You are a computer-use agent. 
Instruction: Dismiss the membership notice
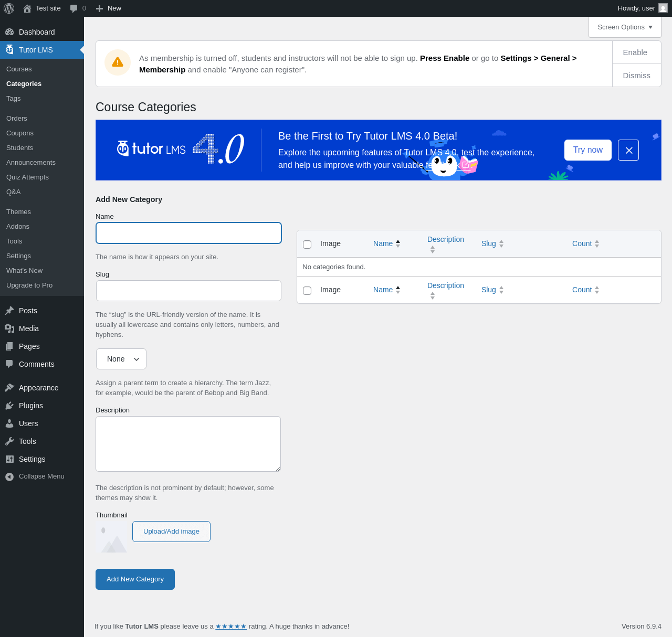(637, 76)
